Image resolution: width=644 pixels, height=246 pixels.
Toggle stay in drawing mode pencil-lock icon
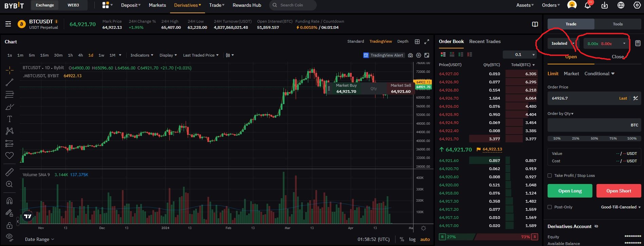tap(10, 213)
